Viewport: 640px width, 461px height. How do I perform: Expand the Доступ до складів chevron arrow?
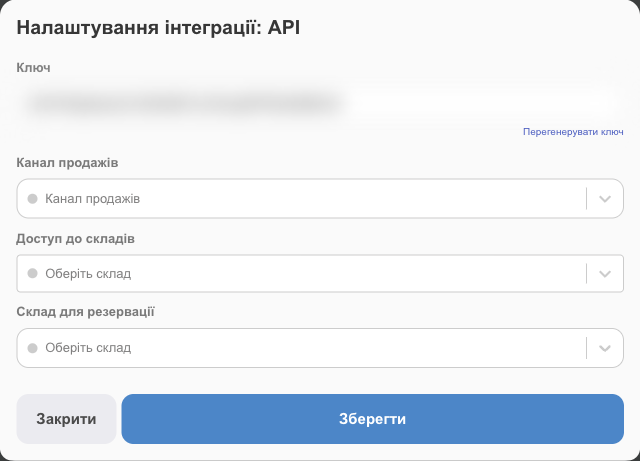[x=605, y=274]
